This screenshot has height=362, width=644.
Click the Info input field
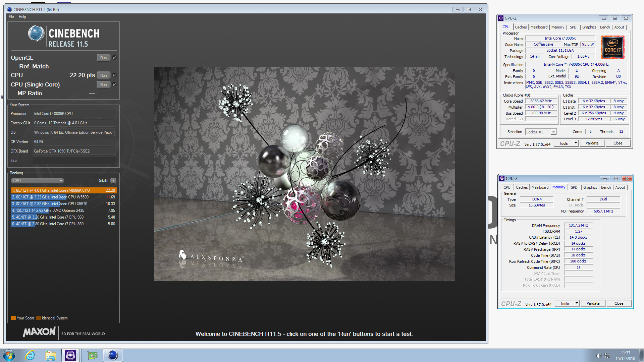[x=74, y=161]
